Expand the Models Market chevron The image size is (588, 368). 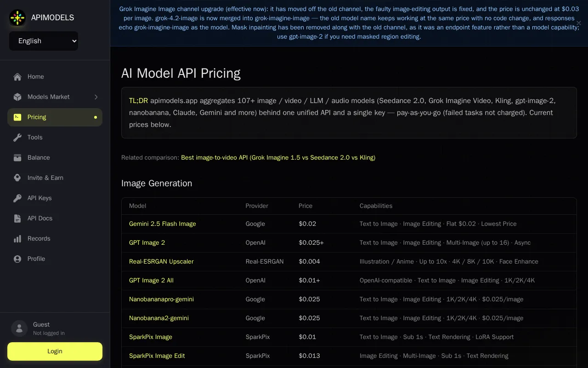click(96, 97)
